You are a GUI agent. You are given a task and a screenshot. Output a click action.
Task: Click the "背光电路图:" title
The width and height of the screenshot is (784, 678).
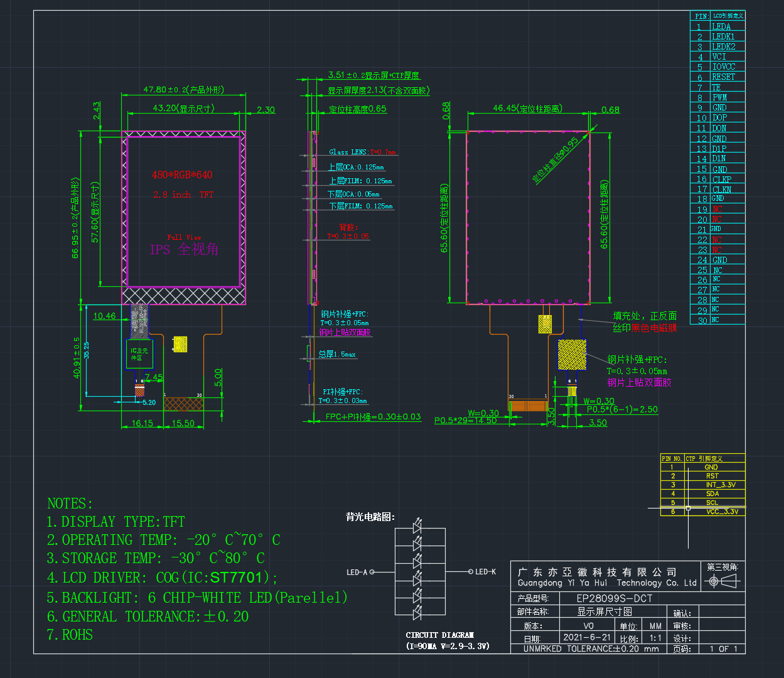click(x=370, y=517)
